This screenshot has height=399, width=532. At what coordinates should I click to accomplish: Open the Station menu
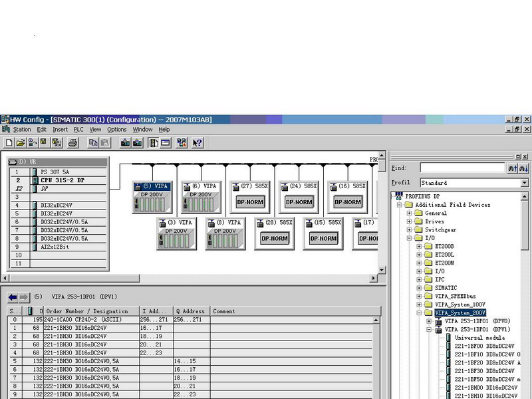click(x=22, y=129)
